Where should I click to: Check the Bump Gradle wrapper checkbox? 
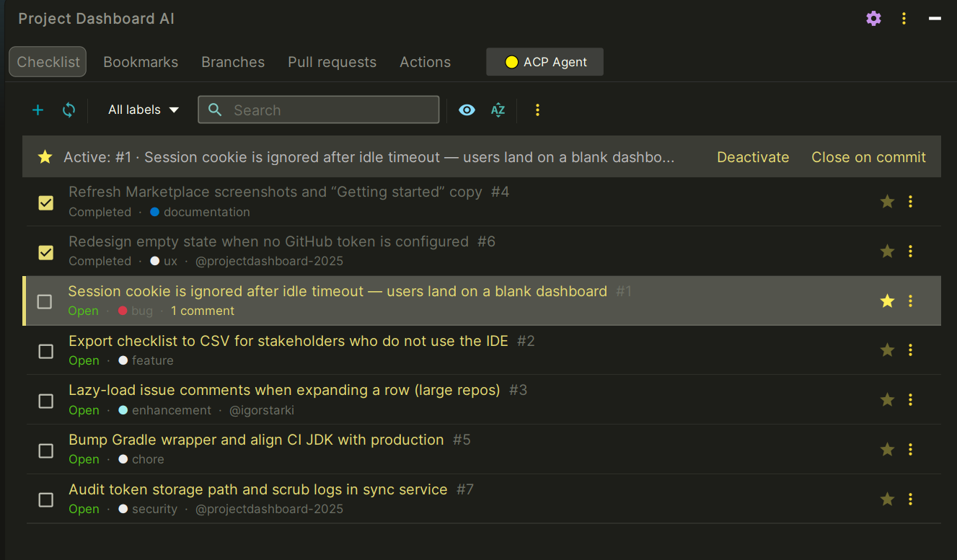45,450
